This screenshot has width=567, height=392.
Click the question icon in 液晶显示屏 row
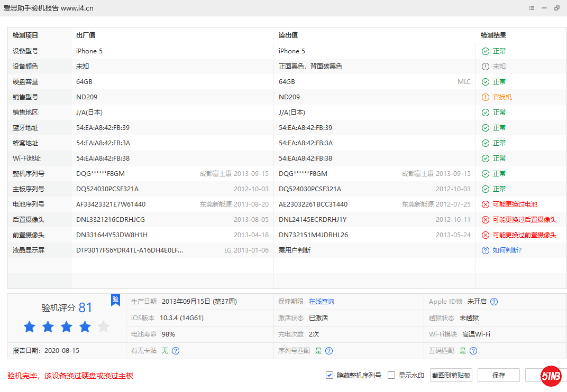pyautogui.click(x=485, y=250)
